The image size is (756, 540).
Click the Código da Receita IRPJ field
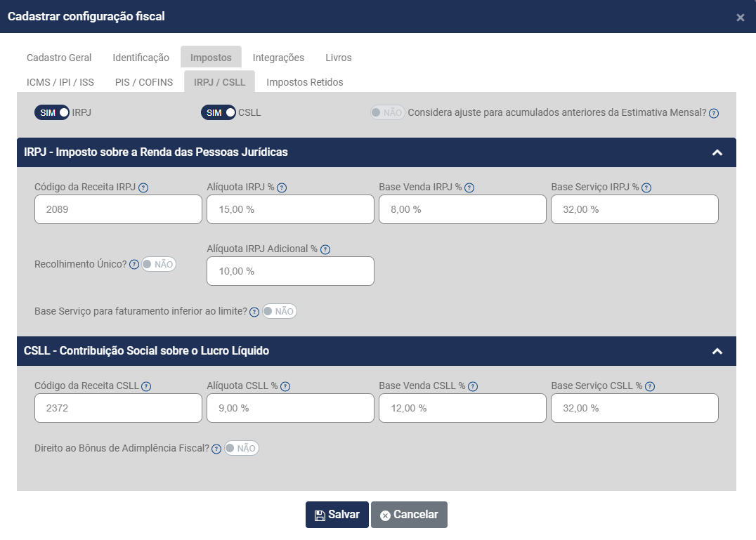click(118, 209)
